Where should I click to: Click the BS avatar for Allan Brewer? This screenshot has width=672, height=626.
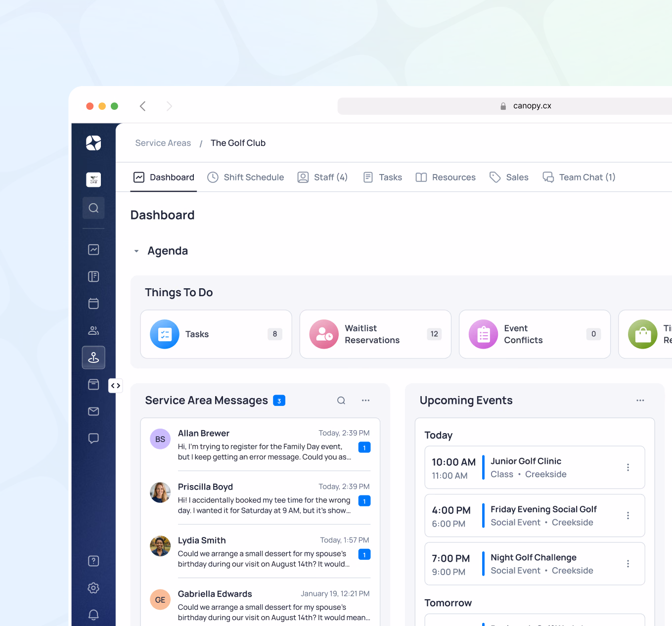pyautogui.click(x=160, y=439)
